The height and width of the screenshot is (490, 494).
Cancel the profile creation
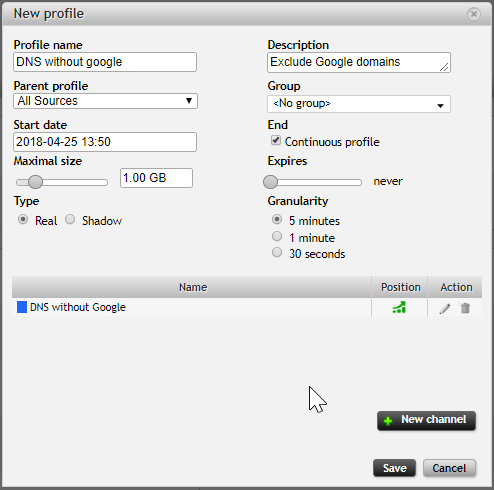[x=449, y=468]
